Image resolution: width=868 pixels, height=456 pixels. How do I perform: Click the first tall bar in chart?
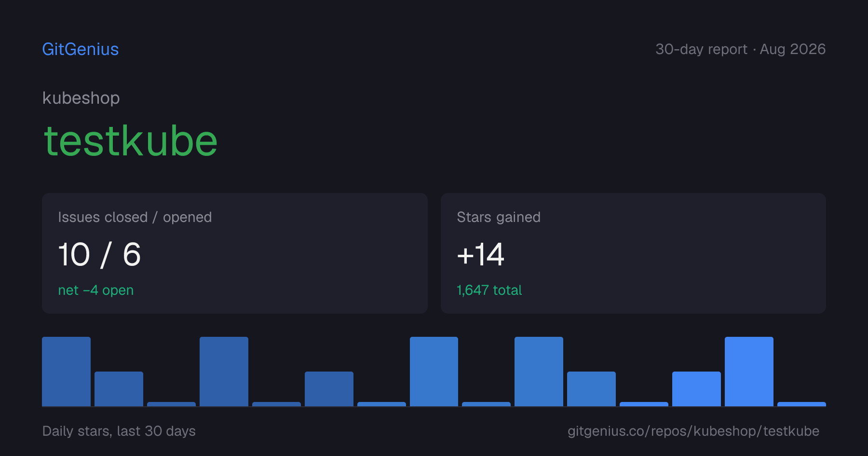tap(66, 372)
